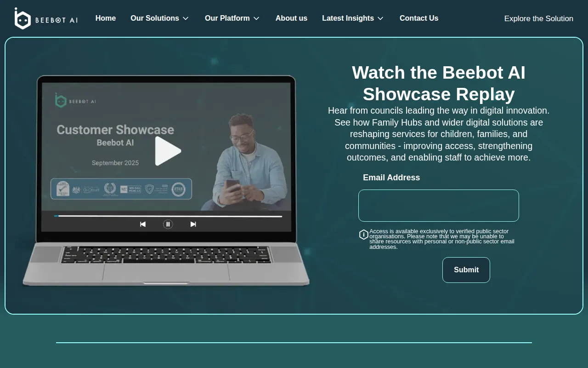Screen dimensions: 588x368
Task: Focus the Email Address input field
Action: tap(439, 206)
